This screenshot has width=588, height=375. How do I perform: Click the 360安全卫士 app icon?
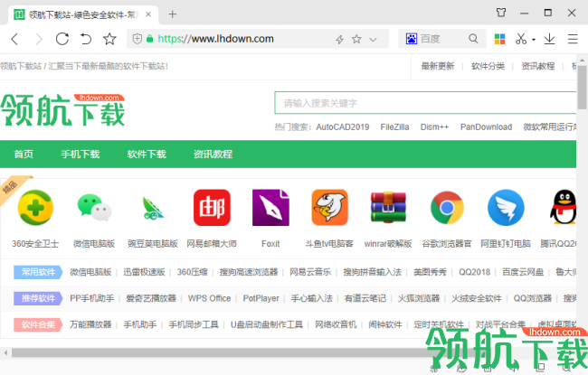pos(35,208)
